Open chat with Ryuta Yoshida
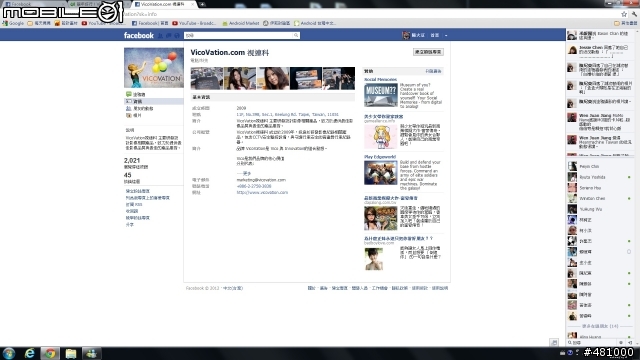 coord(600,177)
